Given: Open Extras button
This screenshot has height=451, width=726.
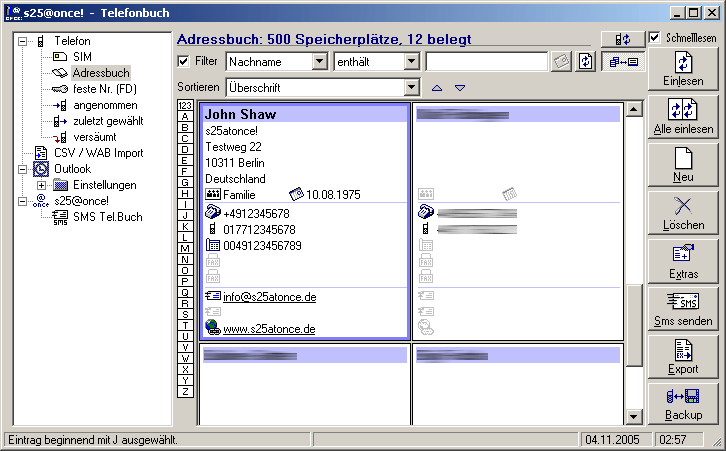Looking at the screenshot, I should 683,261.
